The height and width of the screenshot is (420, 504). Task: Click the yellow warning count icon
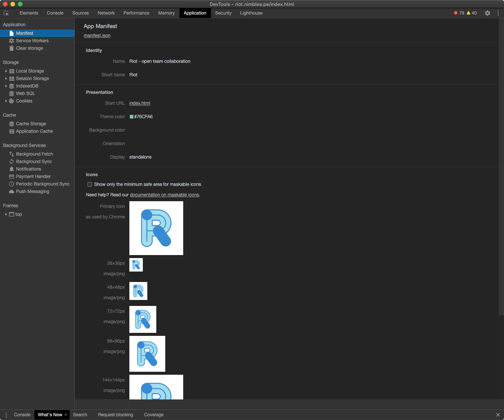(x=468, y=13)
